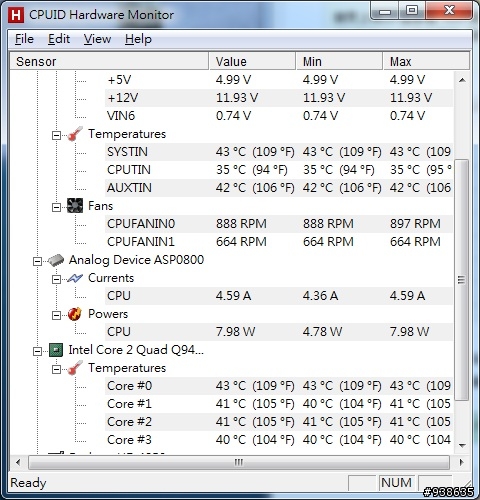The image size is (480, 500).
Task: Click the vertical scrollbar down arrow
Action: click(x=462, y=445)
